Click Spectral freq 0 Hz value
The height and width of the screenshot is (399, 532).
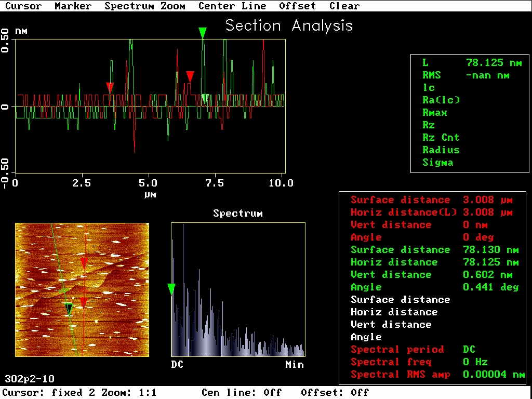click(x=475, y=362)
